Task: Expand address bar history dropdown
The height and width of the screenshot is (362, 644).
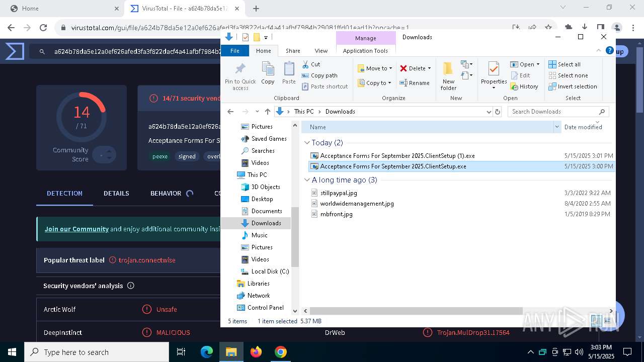Action: pyautogui.click(x=489, y=112)
